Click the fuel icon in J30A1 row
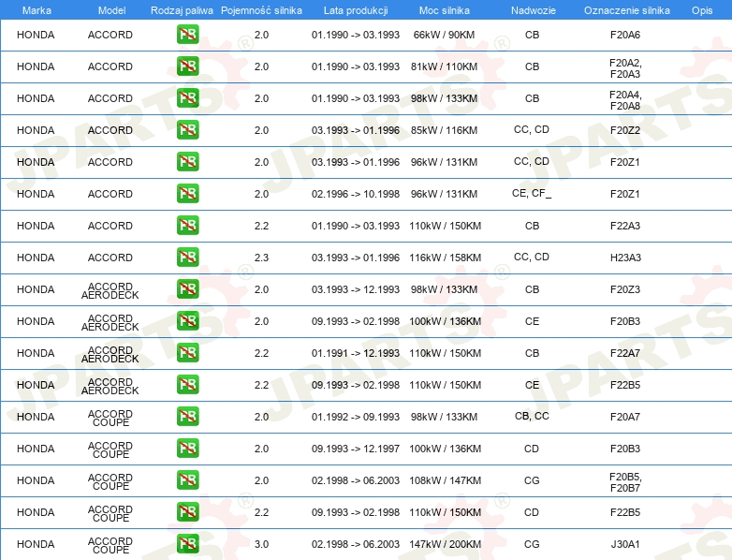 click(x=187, y=544)
